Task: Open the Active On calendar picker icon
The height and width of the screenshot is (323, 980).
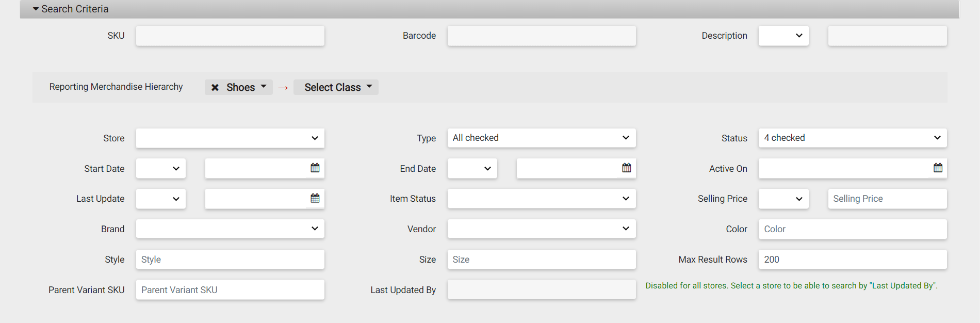Action: pos(938,168)
